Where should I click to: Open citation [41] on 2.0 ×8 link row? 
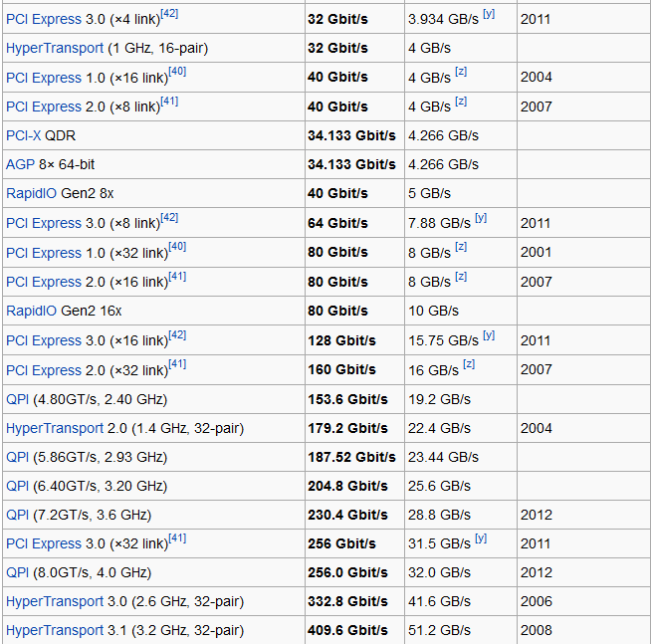pos(169,101)
